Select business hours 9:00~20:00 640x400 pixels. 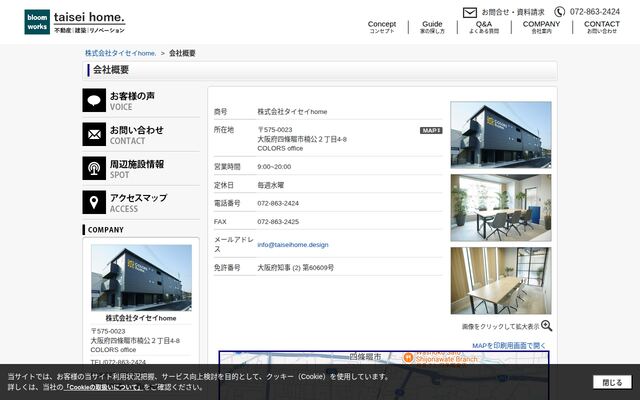(274, 167)
